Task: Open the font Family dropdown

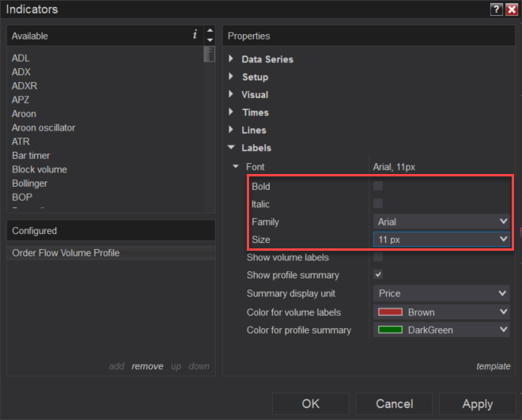Action: [441, 222]
